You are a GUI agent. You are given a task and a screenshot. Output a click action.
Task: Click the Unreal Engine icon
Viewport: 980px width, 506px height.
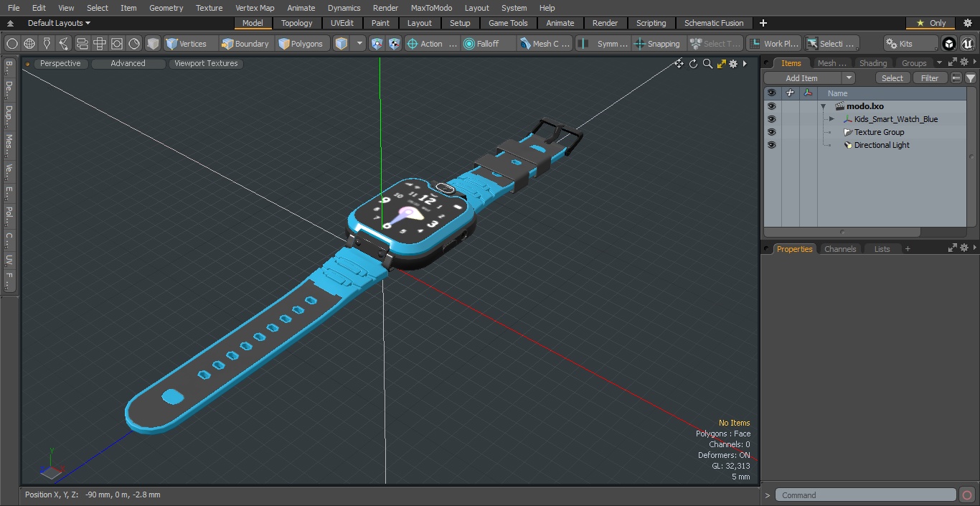click(x=968, y=44)
